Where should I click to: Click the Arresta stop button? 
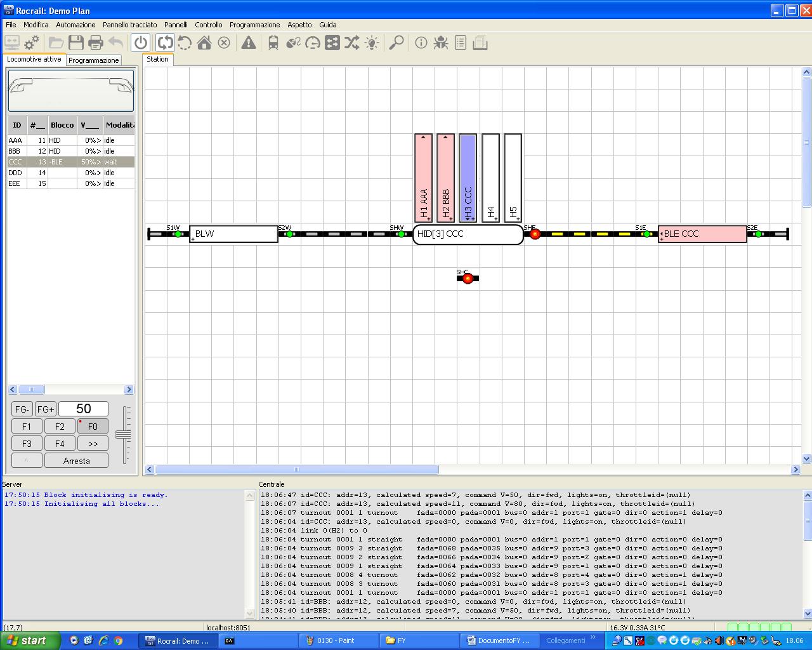[x=76, y=461]
